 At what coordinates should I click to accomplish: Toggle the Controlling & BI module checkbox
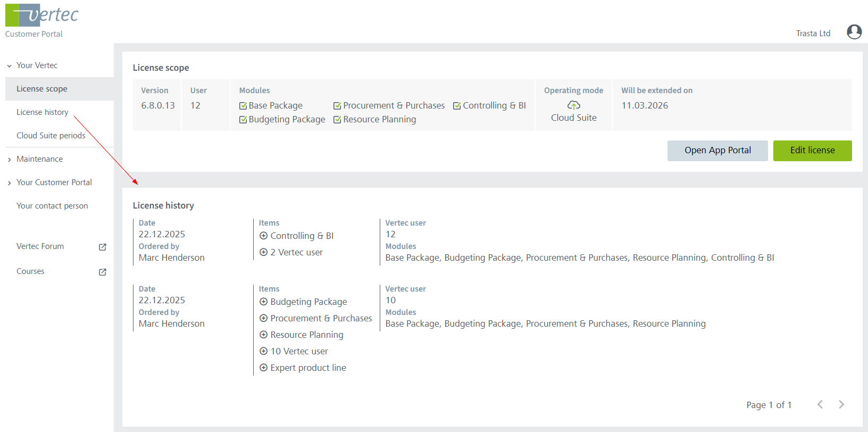457,106
